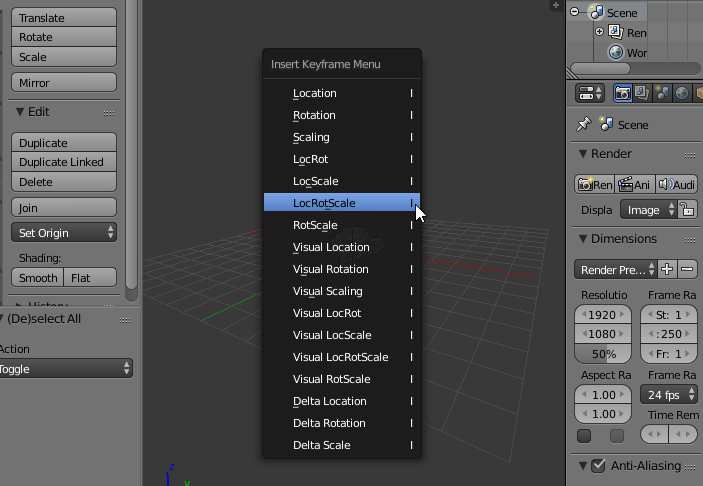The height and width of the screenshot is (486, 703).
Task: Click the Wor world globe icon in outliner
Action: [x=616, y=52]
